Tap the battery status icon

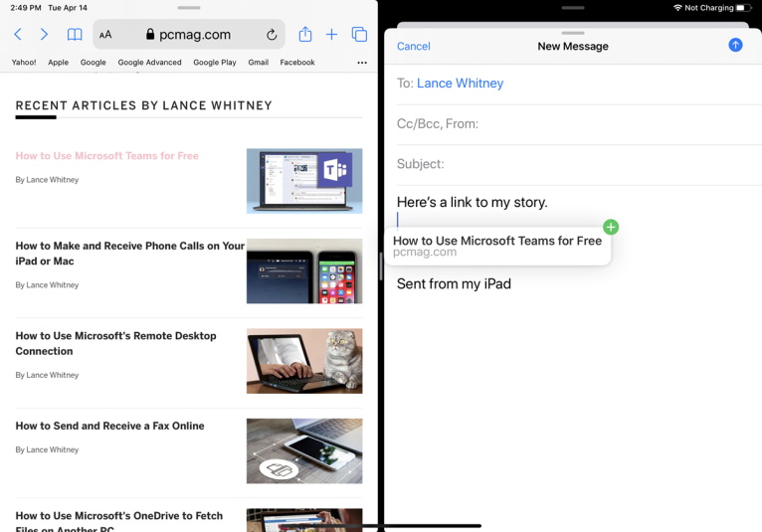point(743,8)
